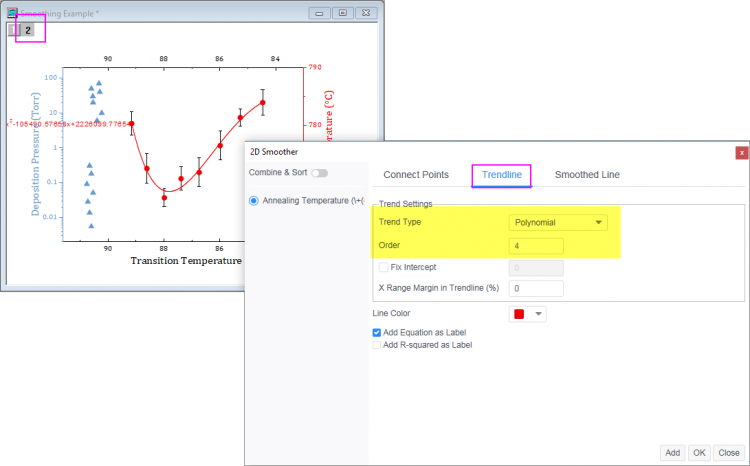Select the Annealing Temperature radio button
Viewport: 750px width, 466px height.
coord(254,200)
